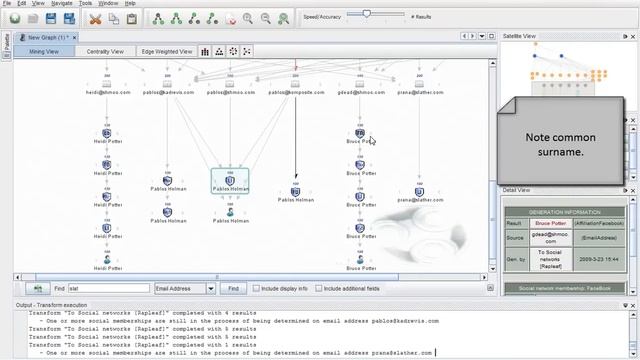
Task: Open the Satellite View panel arrow menu
Action: (x=625, y=36)
